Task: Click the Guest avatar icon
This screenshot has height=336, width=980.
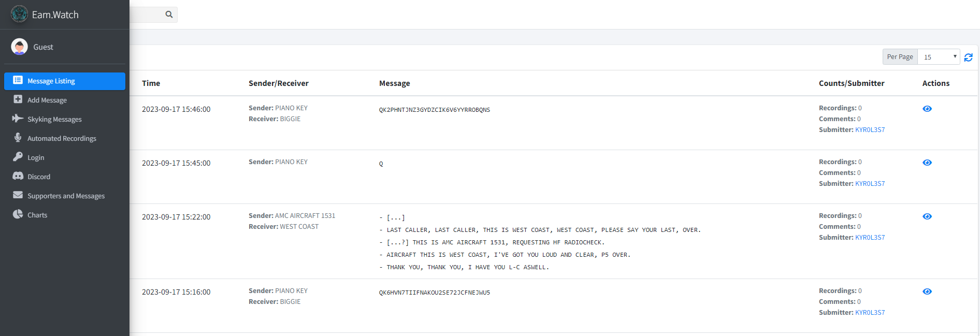Action: (x=19, y=47)
